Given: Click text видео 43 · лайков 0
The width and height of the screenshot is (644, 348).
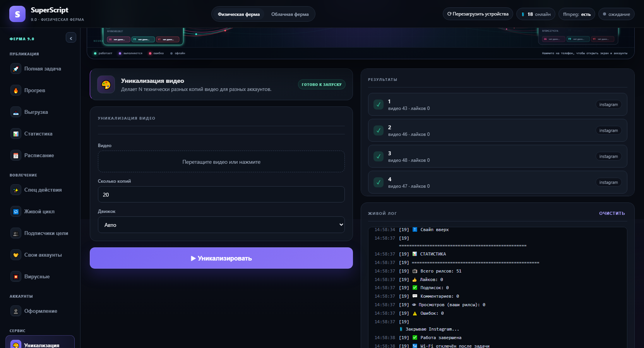Looking at the screenshot, I should click(x=409, y=108).
